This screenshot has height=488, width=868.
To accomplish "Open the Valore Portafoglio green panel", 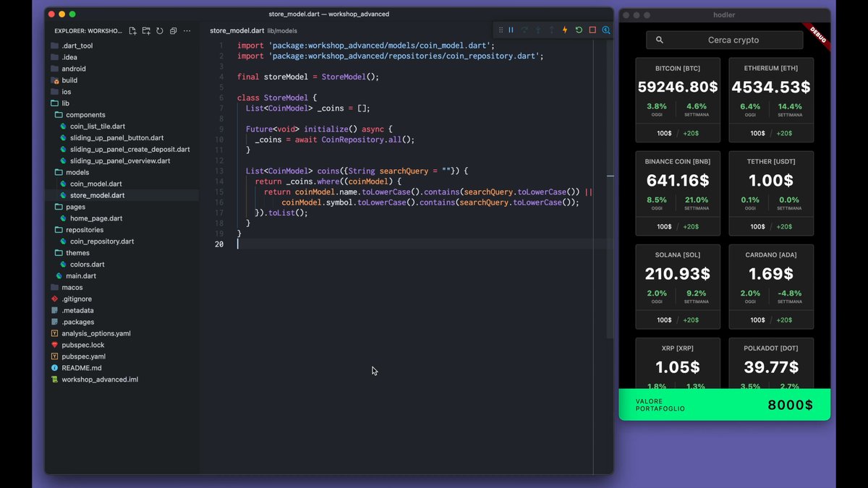I will coord(724,405).
